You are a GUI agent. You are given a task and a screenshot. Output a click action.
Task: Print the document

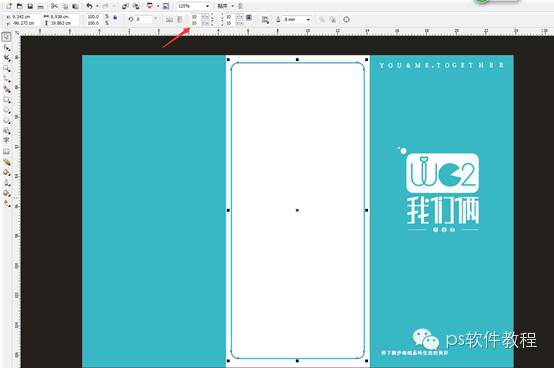[x=41, y=6]
